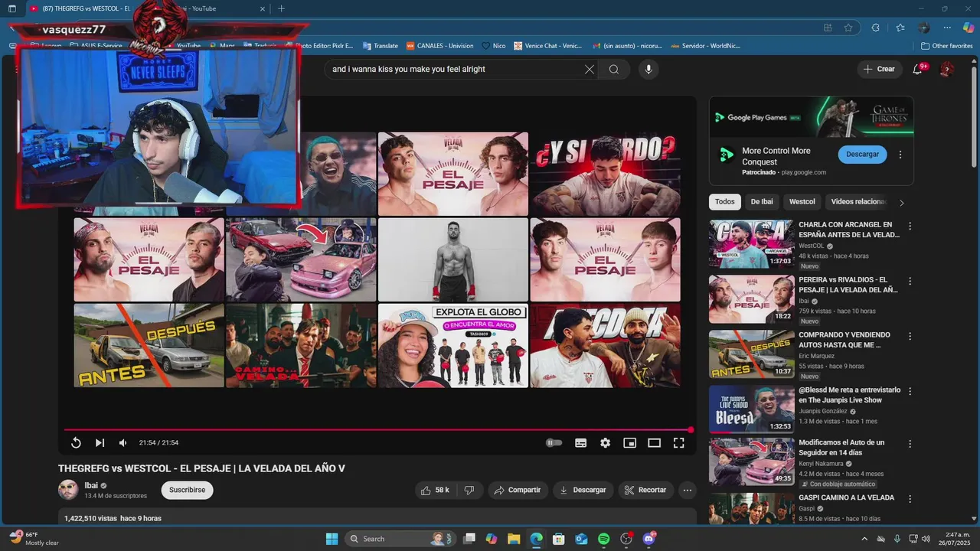Select the Todos filter chip
This screenshot has height=551, width=980.
[724, 202]
